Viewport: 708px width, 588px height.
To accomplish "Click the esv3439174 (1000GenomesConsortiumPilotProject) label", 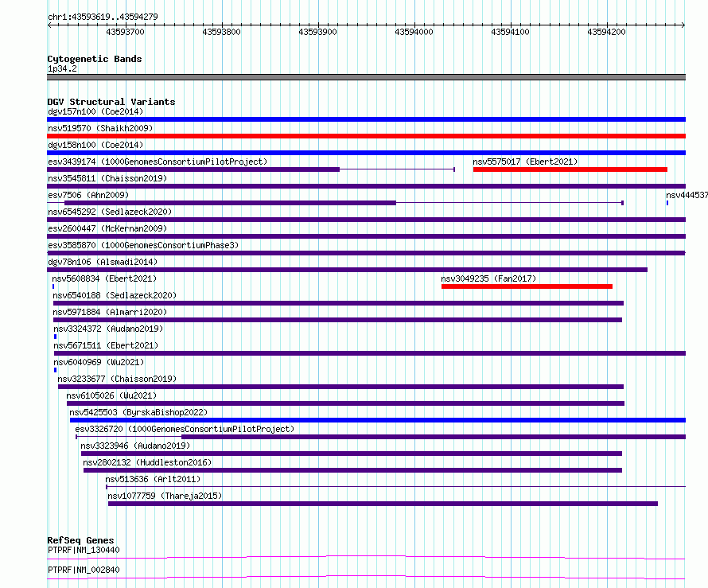I will (158, 162).
